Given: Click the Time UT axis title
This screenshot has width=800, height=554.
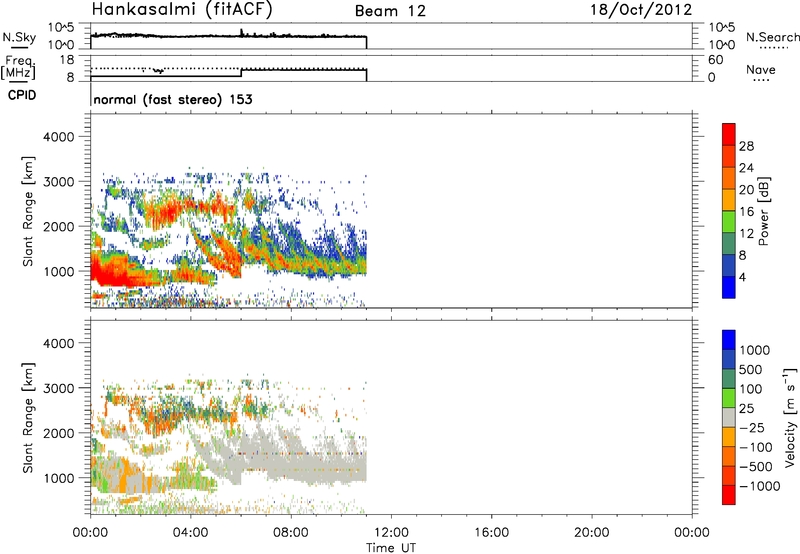Looking at the screenshot, I should click(x=391, y=548).
